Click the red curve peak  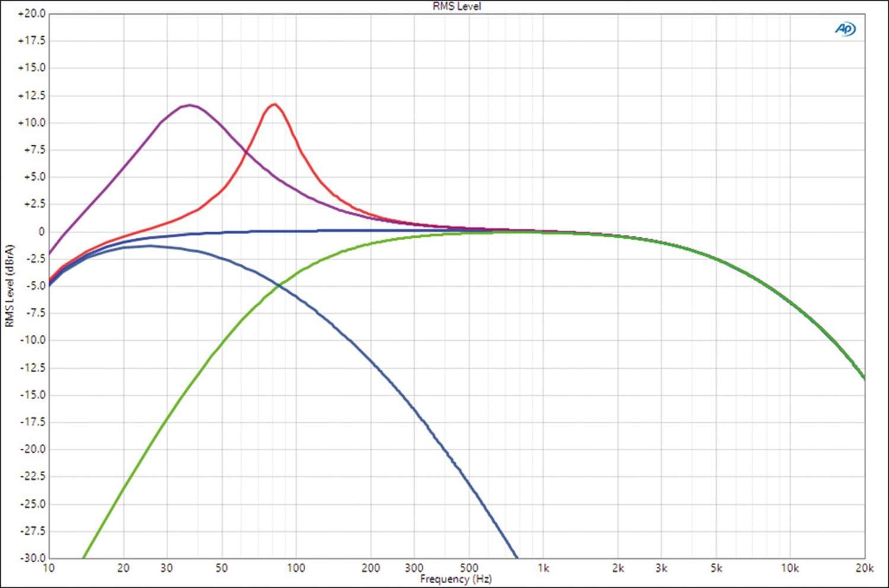274,104
